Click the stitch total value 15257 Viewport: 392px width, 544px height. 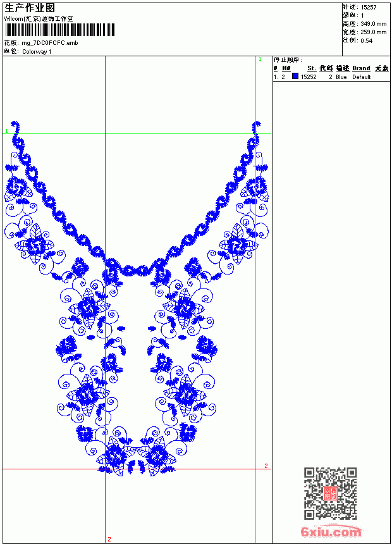[369, 8]
